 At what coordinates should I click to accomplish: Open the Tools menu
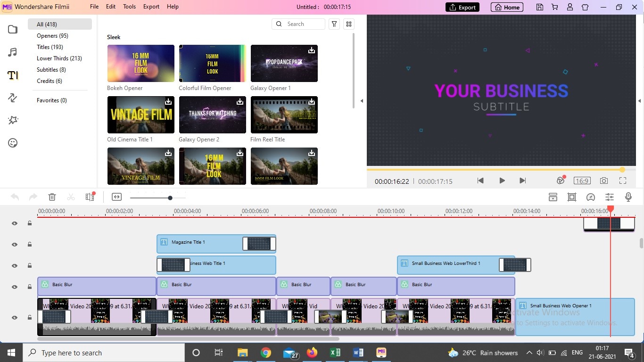[x=130, y=7]
